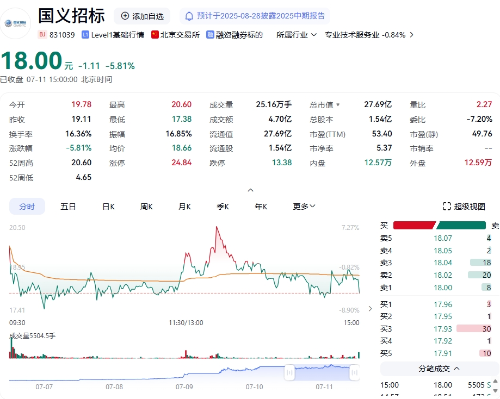Click the BJ 831039 stock code badge
This screenshot has width=500, height=399.
[56, 35]
